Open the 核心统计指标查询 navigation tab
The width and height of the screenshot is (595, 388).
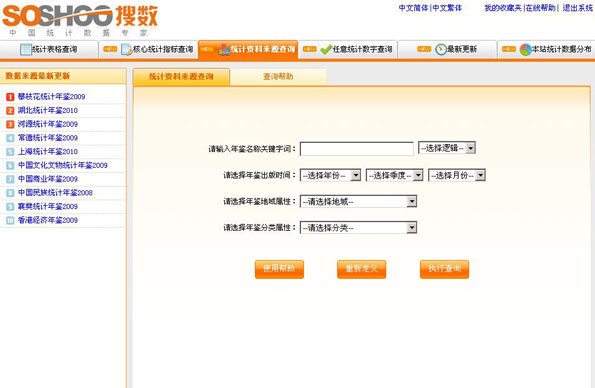(148, 49)
